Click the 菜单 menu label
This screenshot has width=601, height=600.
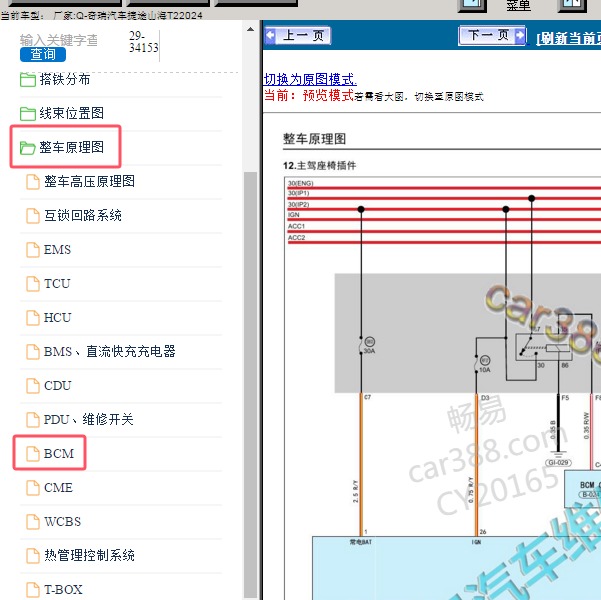518,5
